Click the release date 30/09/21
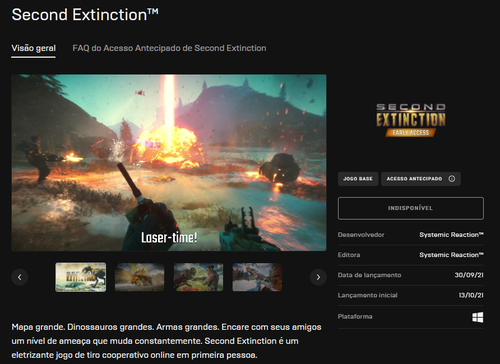This screenshot has height=364, width=500. click(x=469, y=275)
